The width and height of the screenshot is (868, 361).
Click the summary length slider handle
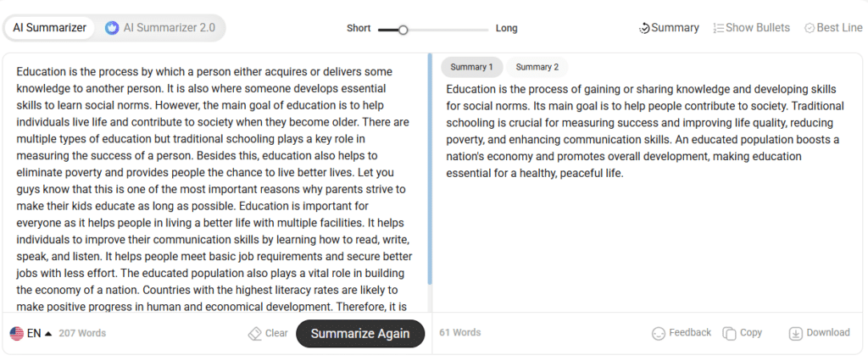[403, 29]
